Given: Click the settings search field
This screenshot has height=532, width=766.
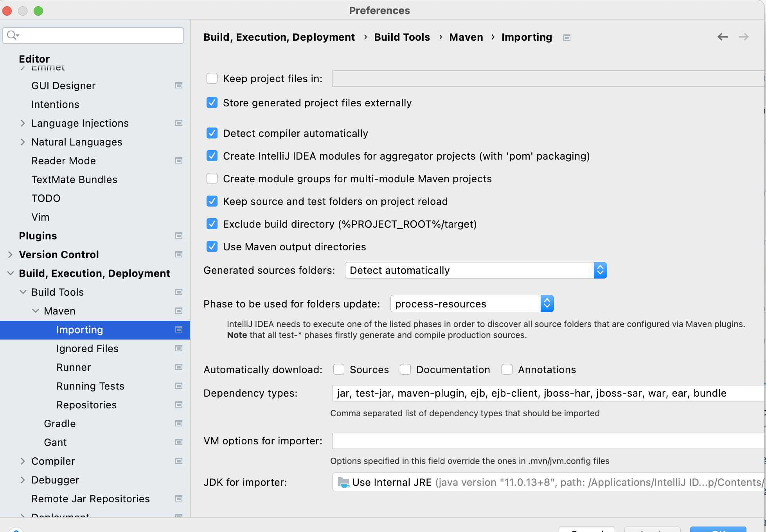Looking at the screenshot, I should click(x=93, y=36).
